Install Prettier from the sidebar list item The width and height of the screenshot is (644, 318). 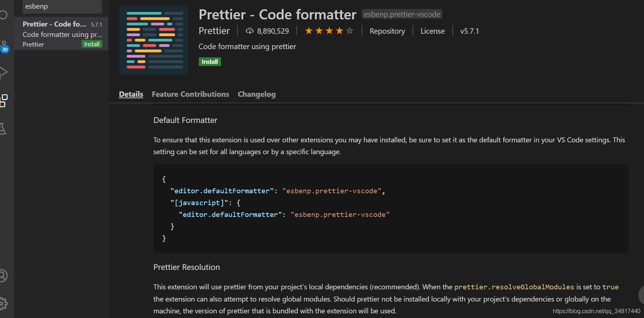pos(92,44)
